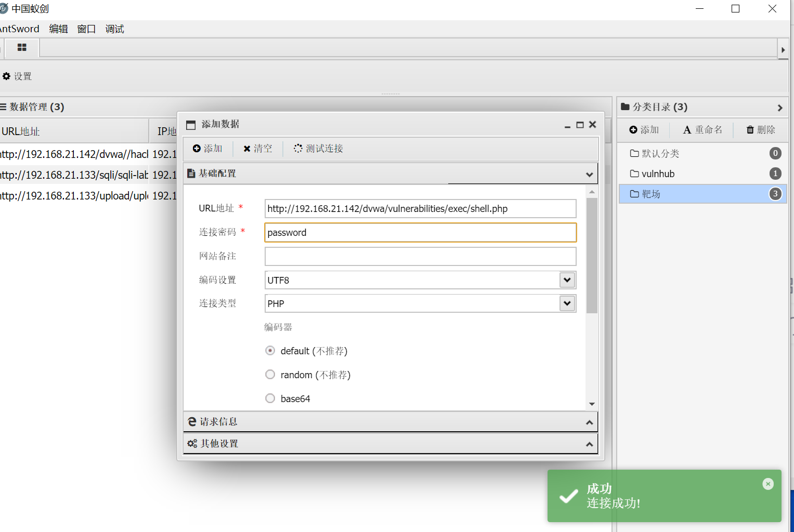Click the 连接密码 password field

tap(420, 233)
